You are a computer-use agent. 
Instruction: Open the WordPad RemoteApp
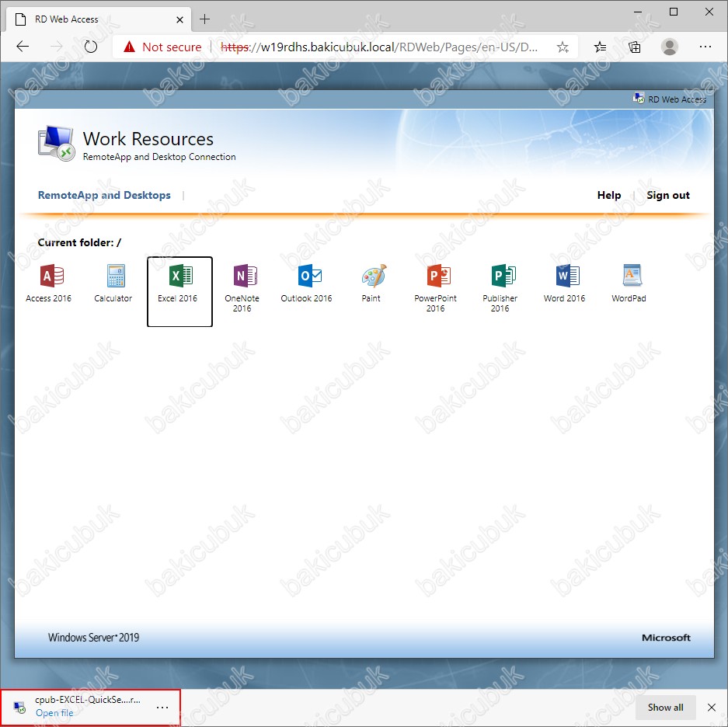pyautogui.click(x=629, y=283)
